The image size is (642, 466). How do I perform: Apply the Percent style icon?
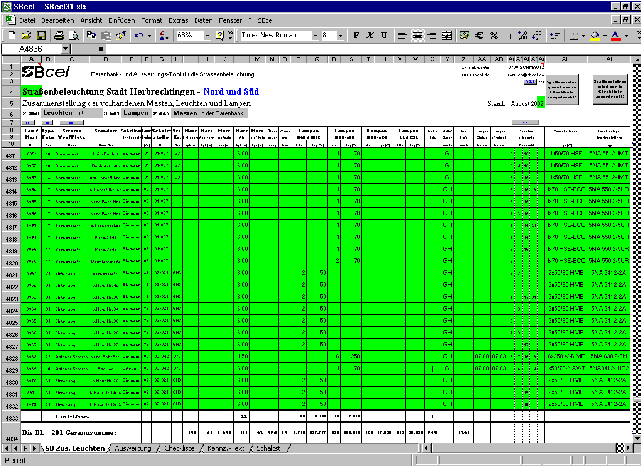(494, 36)
